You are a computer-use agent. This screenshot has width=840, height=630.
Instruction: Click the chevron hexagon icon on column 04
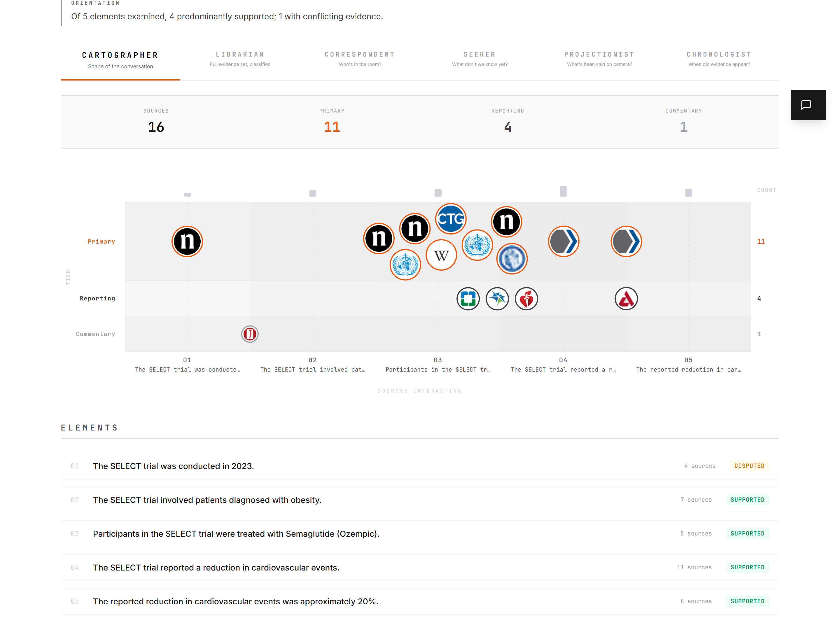(563, 242)
